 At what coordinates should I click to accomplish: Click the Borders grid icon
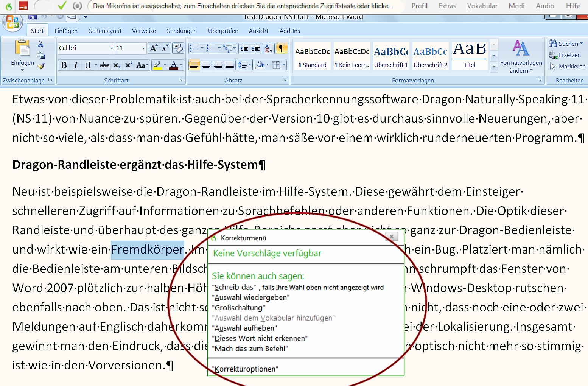click(277, 65)
